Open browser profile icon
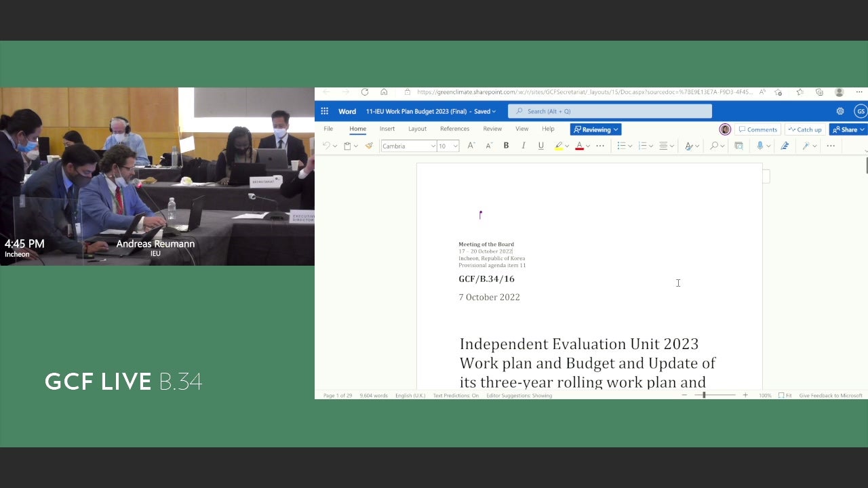868x488 pixels. pyautogui.click(x=840, y=92)
